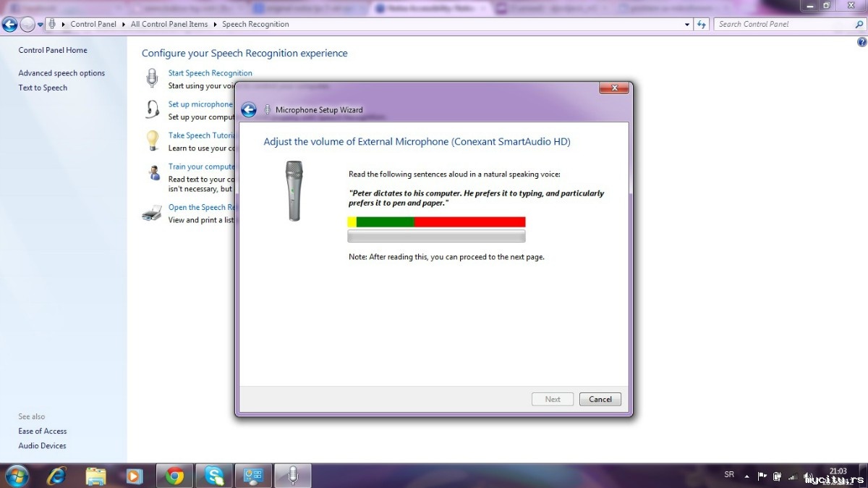Click the Action Center flag icon

coord(762,476)
